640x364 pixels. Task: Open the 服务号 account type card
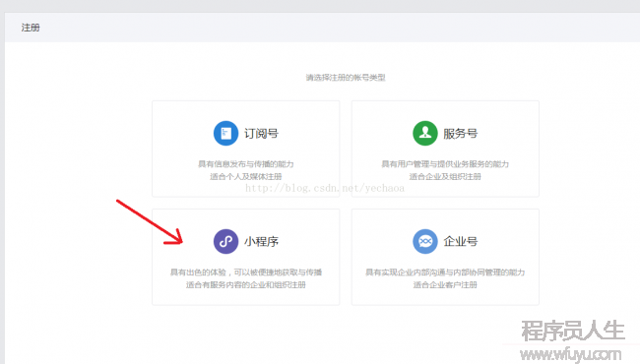(x=445, y=149)
